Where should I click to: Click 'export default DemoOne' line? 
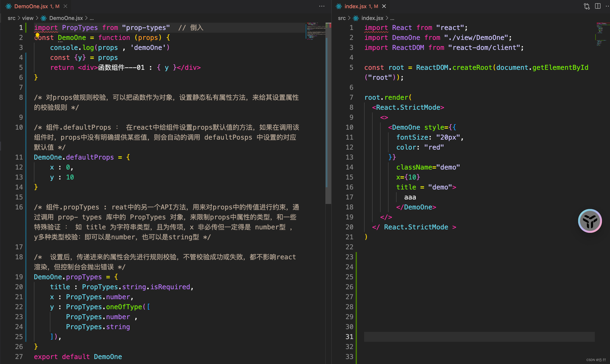pyautogui.click(x=78, y=357)
